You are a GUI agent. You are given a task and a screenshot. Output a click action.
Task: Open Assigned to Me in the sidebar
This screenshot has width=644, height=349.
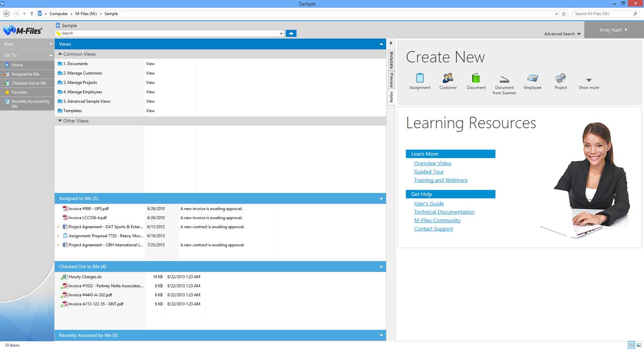(x=27, y=74)
